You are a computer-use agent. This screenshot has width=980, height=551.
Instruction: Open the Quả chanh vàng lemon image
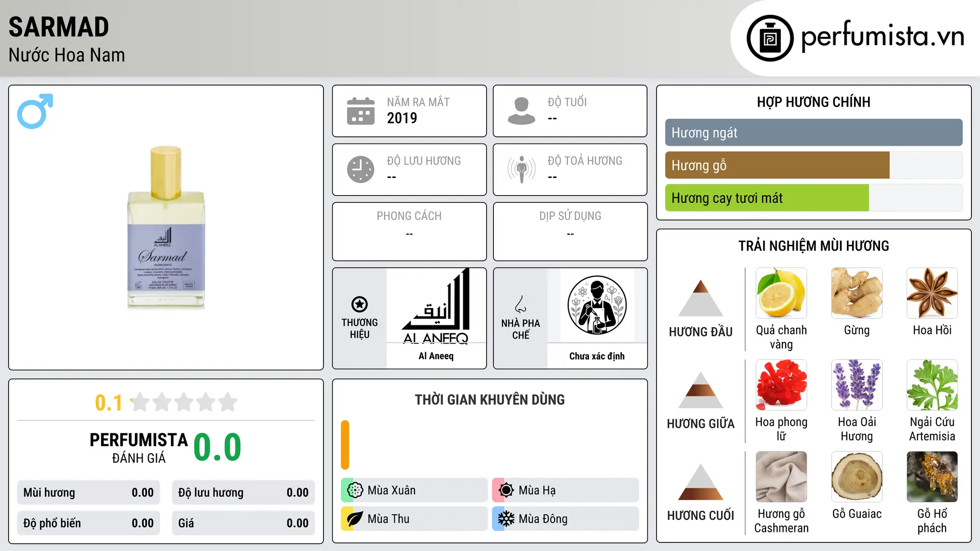tap(781, 293)
